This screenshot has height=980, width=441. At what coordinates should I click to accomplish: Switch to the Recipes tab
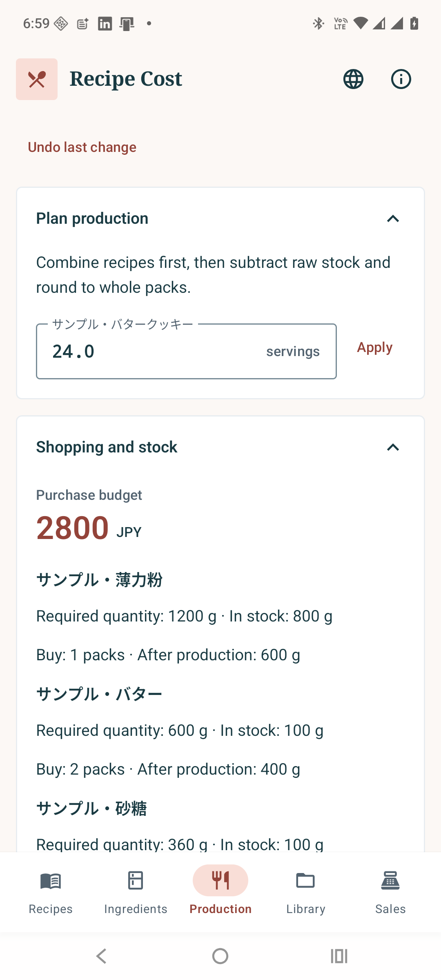51,892
